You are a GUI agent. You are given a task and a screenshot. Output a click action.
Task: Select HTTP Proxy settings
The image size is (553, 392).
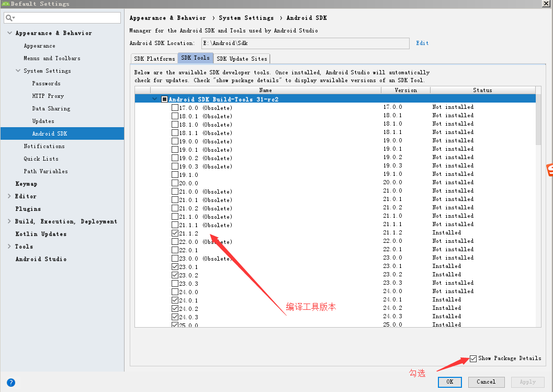pyautogui.click(x=48, y=96)
